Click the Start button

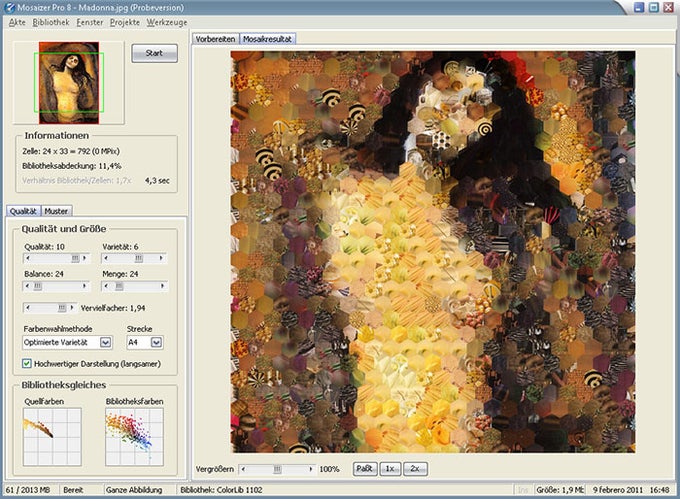(x=154, y=53)
